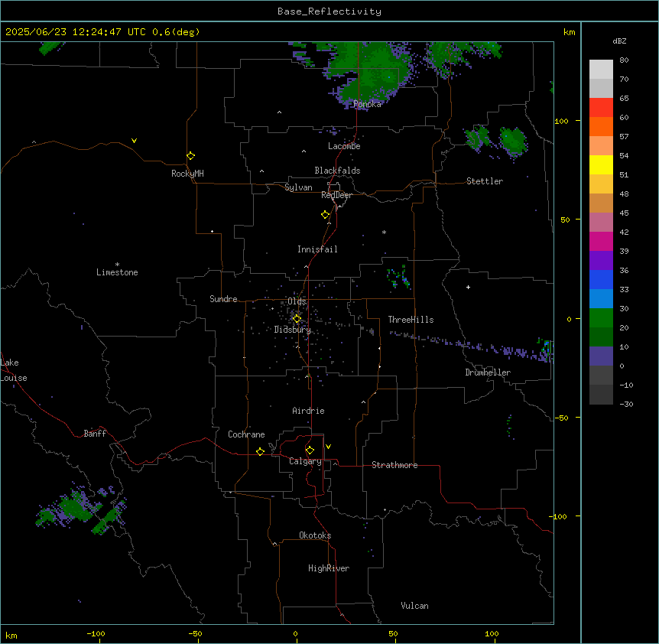Select the 39 dBZ magenta legend swatch
This screenshot has width=659, height=644.
[x=601, y=241]
